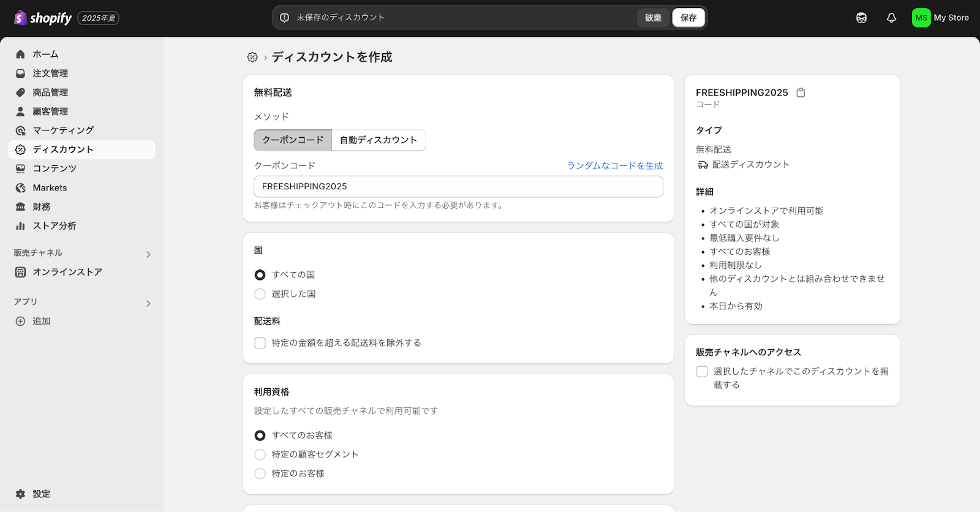
Task: Expand the 販売チャネル section chevron
Action: [x=148, y=254]
